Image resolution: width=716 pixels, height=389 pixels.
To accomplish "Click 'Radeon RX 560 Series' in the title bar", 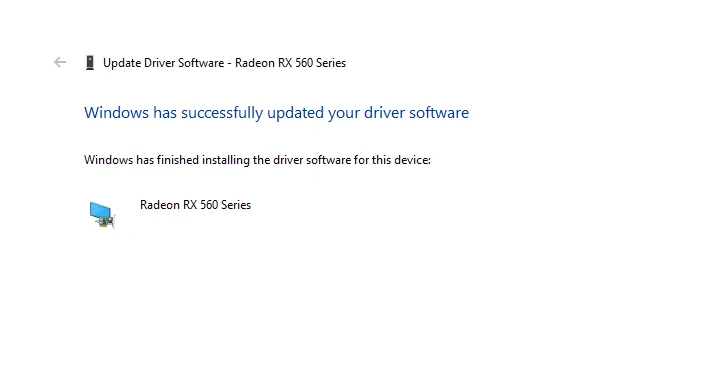I will coord(290,63).
